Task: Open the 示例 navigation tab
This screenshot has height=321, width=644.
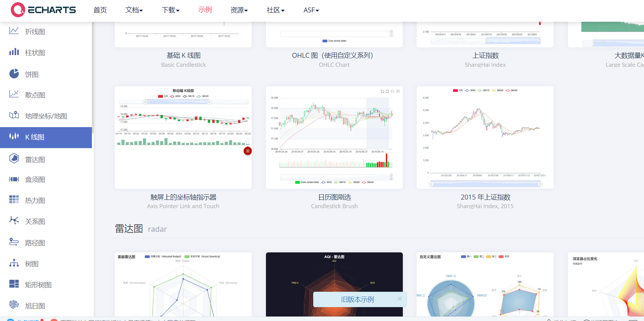Action: pyautogui.click(x=205, y=10)
